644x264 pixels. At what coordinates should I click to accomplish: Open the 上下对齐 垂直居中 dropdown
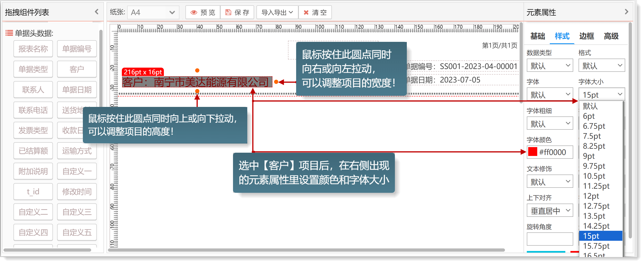(x=550, y=211)
